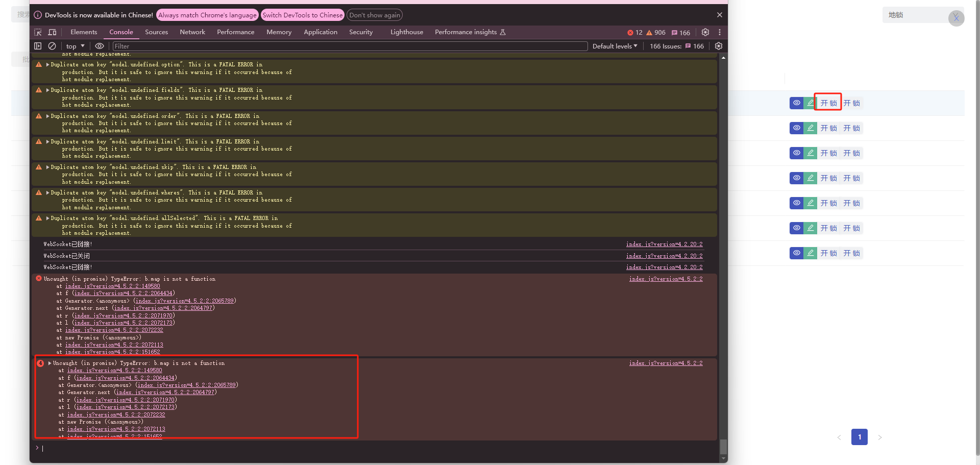The width and height of the screenshot is (980, 465).
Task: Click the round X button beside 地锁 field
Action: [x=957, y=18]
